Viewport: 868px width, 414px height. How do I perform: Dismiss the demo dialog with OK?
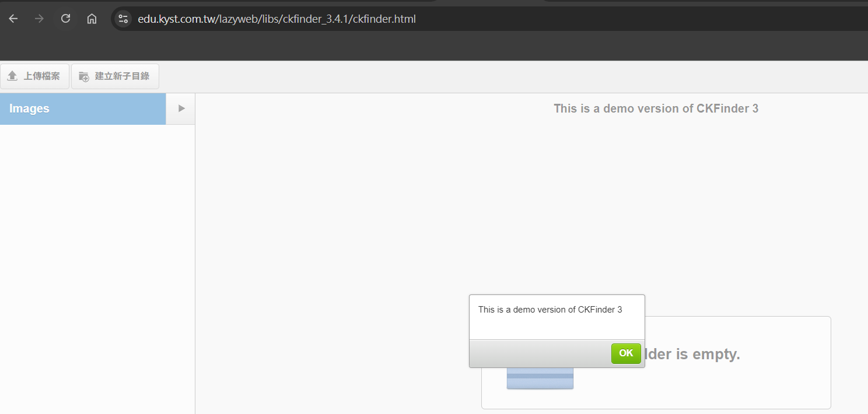click(x=626, y=353)
